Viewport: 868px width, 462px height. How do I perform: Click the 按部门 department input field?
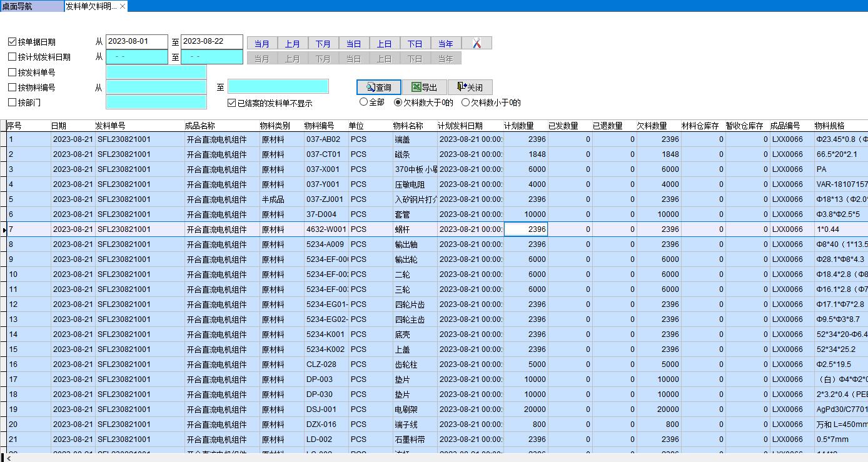[156, 103]
